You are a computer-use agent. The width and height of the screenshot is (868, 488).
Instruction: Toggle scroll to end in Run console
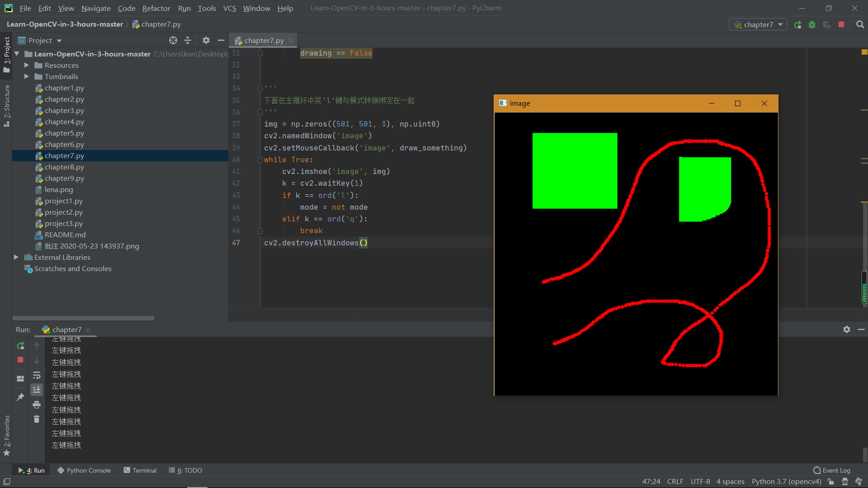point(37,389)
